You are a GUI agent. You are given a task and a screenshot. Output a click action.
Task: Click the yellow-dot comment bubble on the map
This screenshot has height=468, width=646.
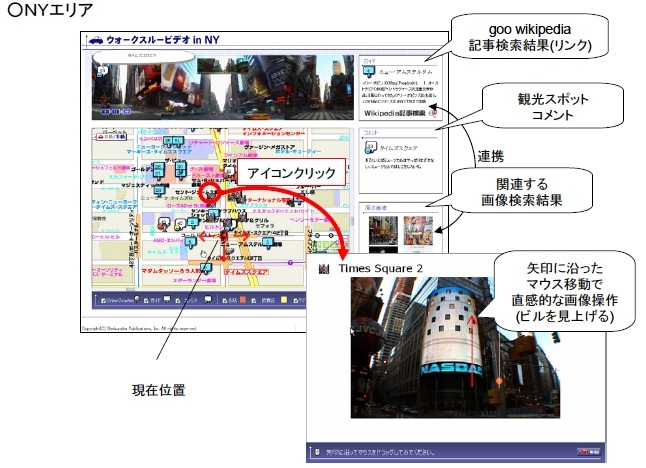coord(180,224)
